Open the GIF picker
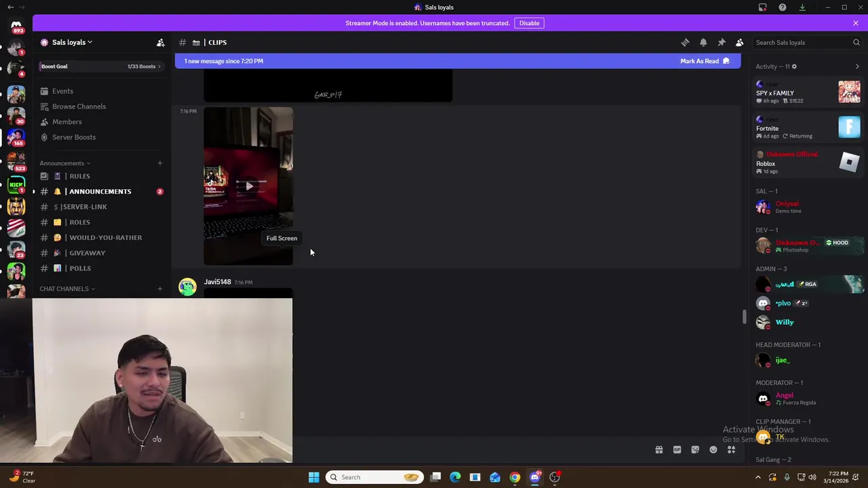Screen dimensions: 868x488 (x=677, y=449)
